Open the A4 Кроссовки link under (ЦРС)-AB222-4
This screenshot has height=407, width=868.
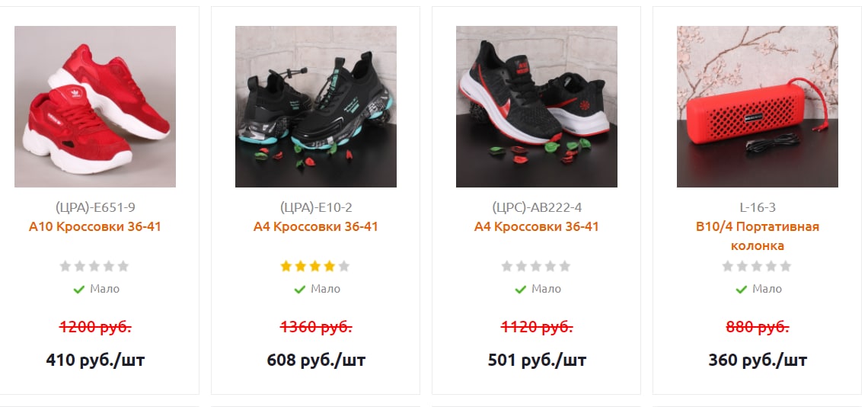point(537,227)
